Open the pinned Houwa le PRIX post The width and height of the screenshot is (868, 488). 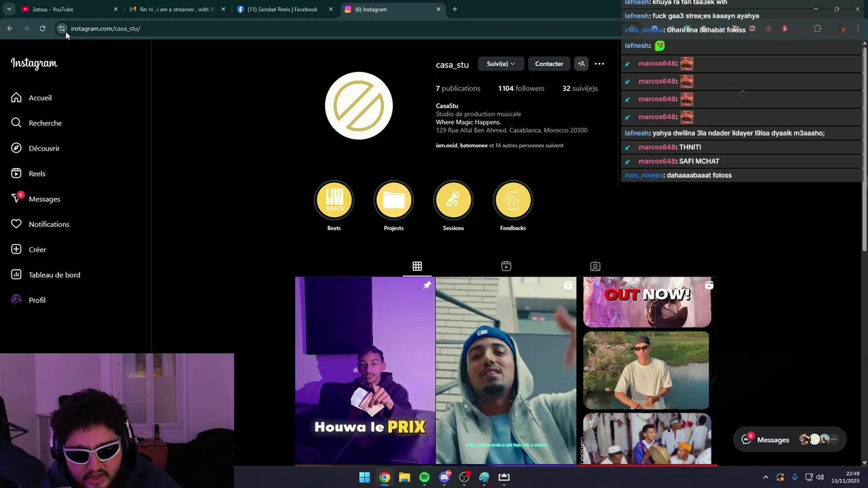pyautogui.click(x=365, y=371)
